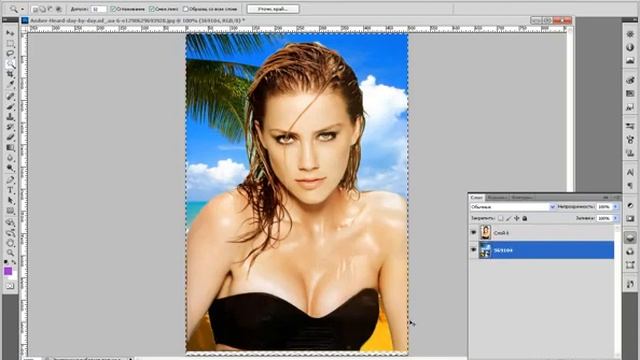The image size is (640, 360).
Task: Open the Adjustments panel from the dock
Action: pyautogui.click(x=630, y=205)
